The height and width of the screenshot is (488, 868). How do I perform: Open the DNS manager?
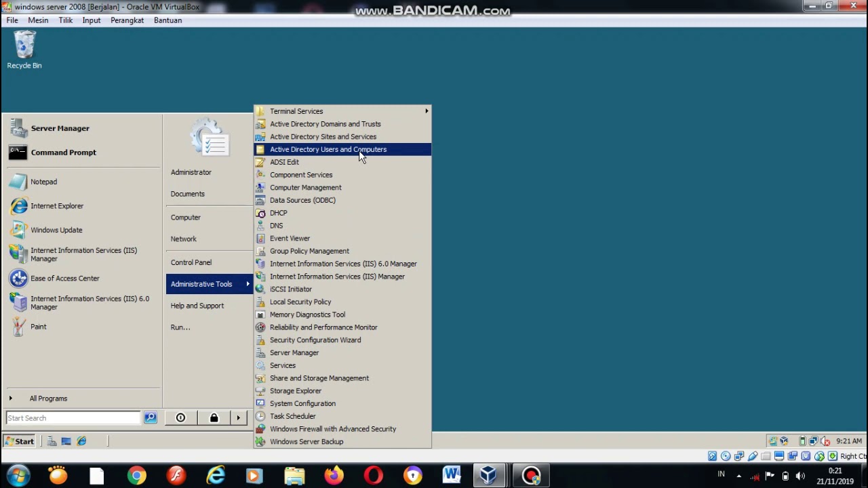click(342, 226)
